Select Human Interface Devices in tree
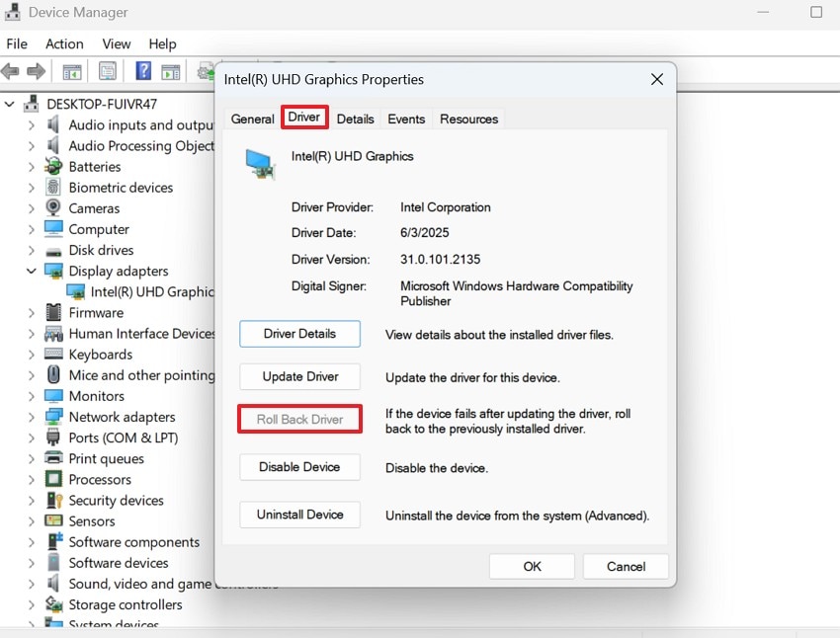 [x=142, y=334]
